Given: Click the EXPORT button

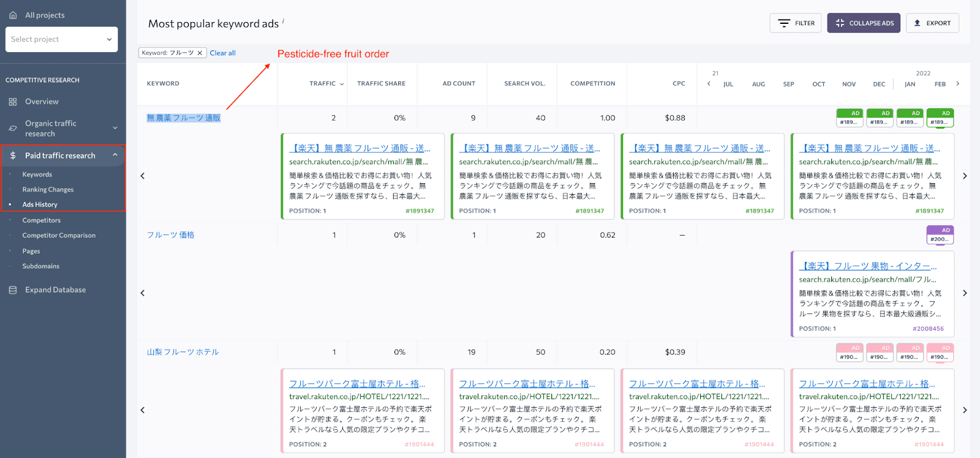Looking at the screenshot, I should 932,23.
